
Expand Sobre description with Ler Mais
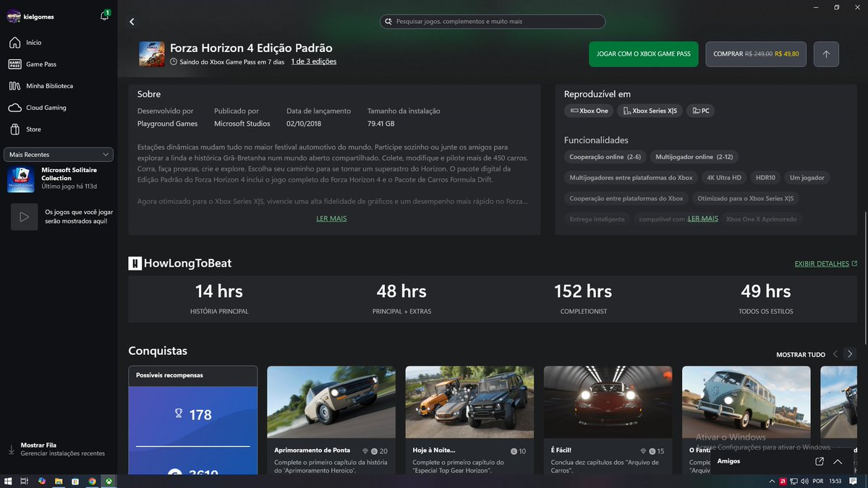pos(331,218)
